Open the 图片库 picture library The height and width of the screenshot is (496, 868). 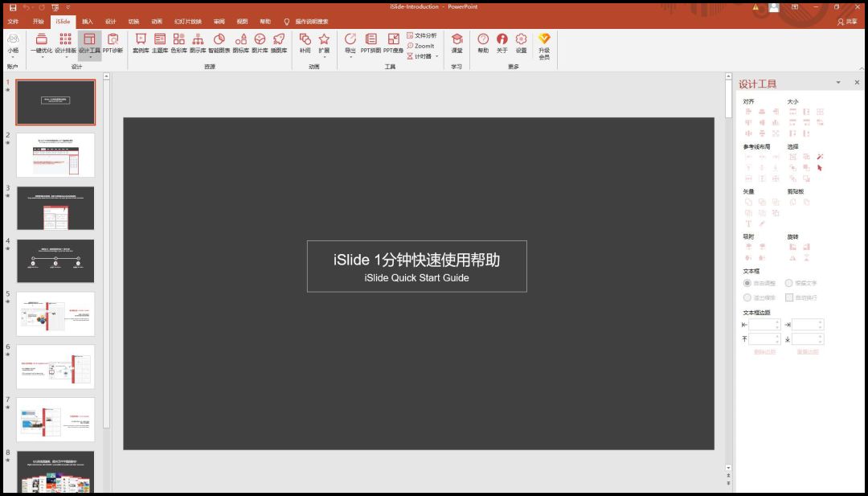(260, 43)
